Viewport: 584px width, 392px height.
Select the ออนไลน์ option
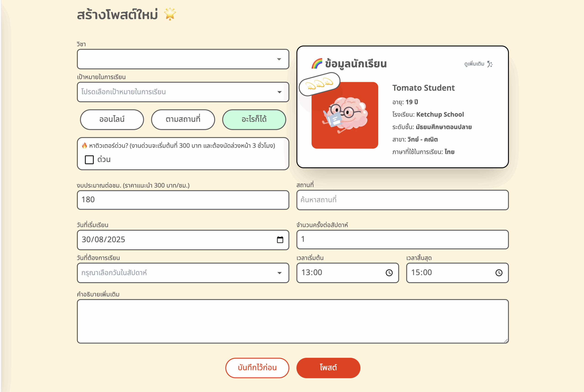click(112, 120)
